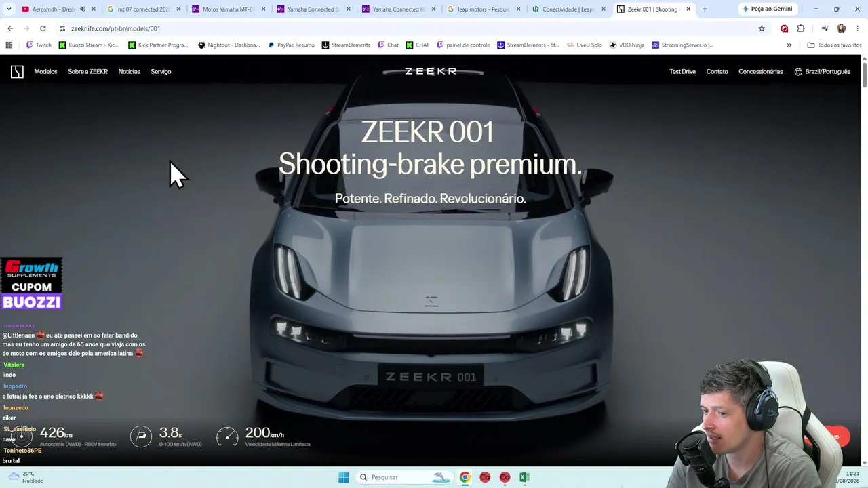The image size is (868, 488).
Task: Close the Zeekr 001 tab
Action: point(688,9)
